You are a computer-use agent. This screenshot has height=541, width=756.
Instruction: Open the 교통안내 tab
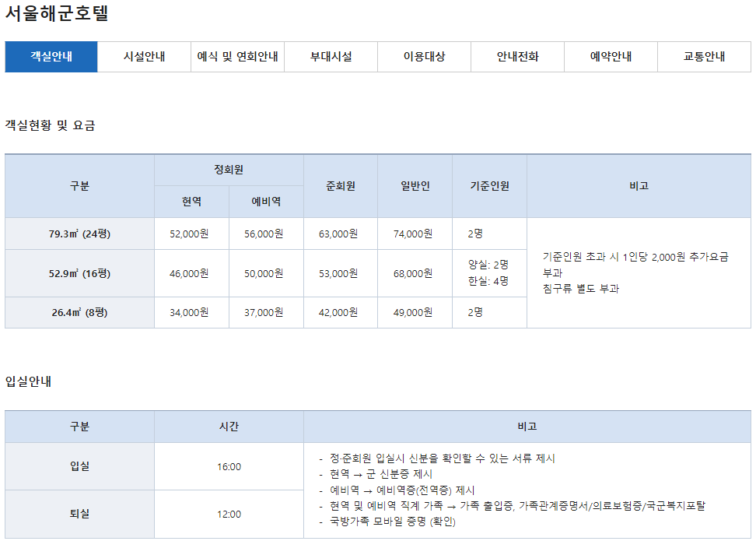point(705,57)
